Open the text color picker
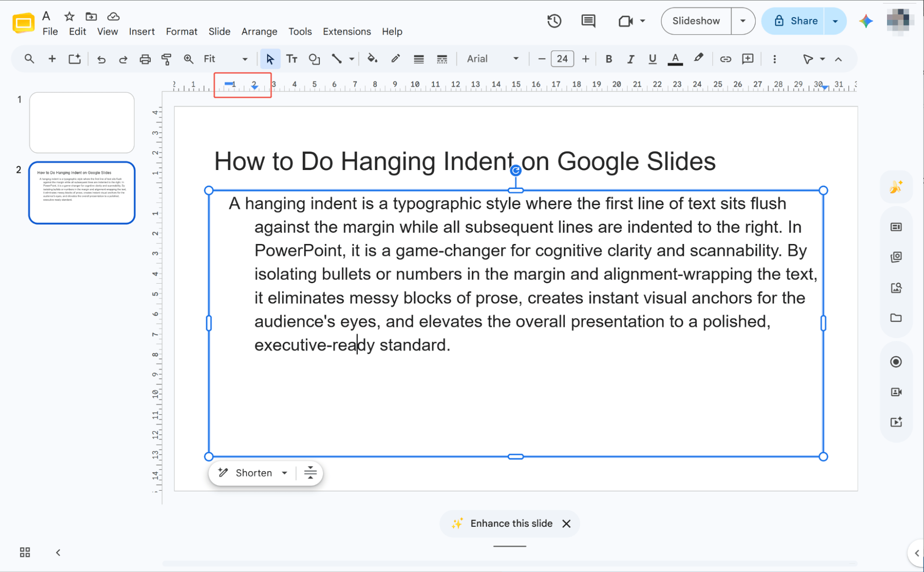The image size is (924, 572). (x=675, y=59)
